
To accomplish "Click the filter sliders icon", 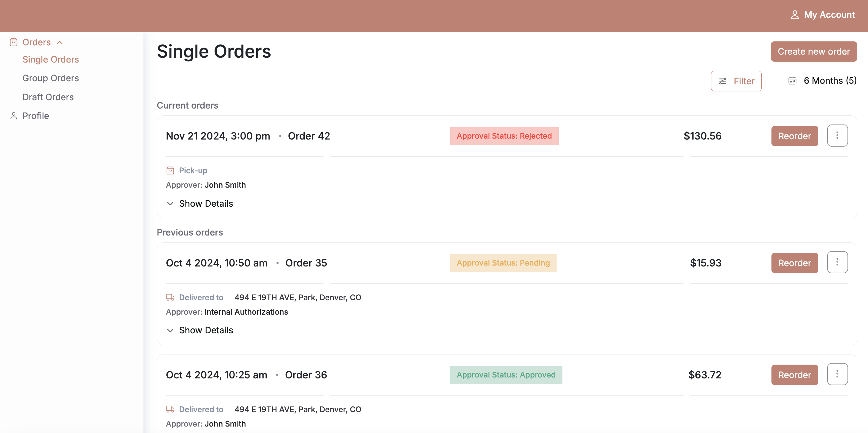I will pyautogui.click(x=722, y=81).
